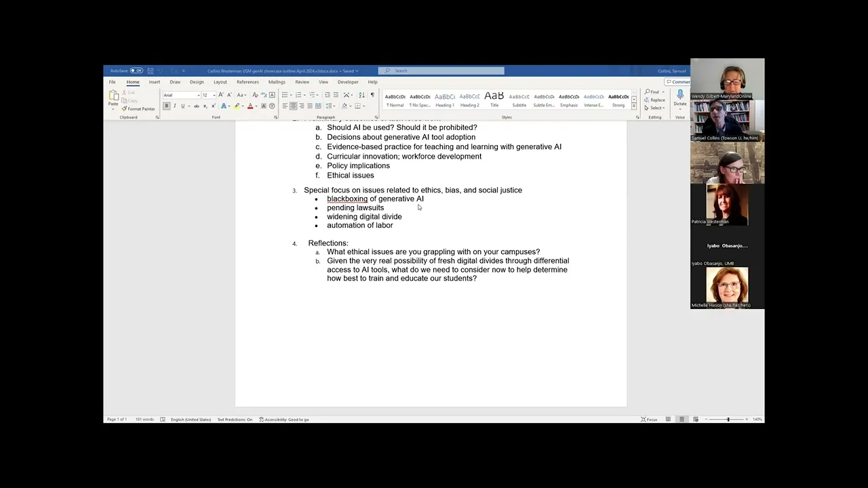
Task: Apply the Heading 1 style
Action: [x=445, y=100]
